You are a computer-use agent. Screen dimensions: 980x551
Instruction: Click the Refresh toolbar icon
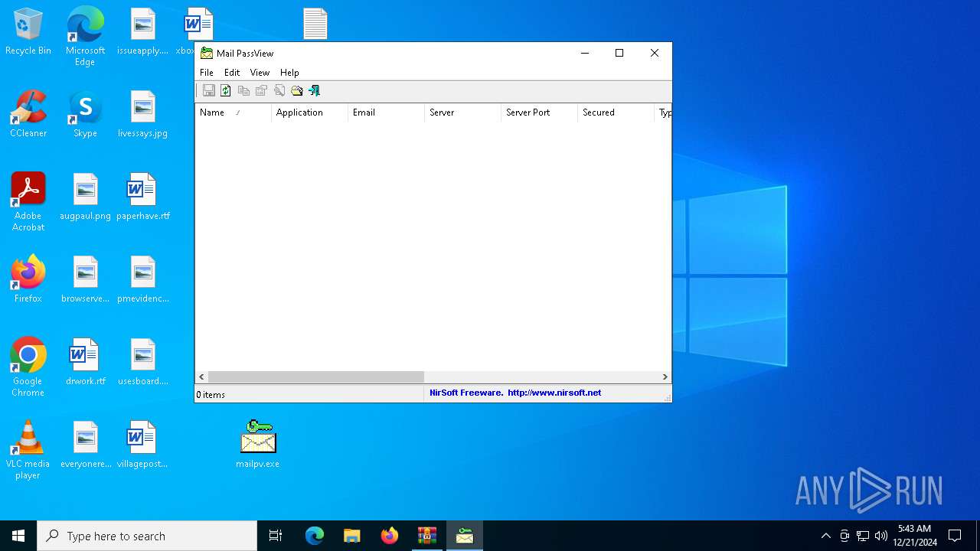[226, 90]
